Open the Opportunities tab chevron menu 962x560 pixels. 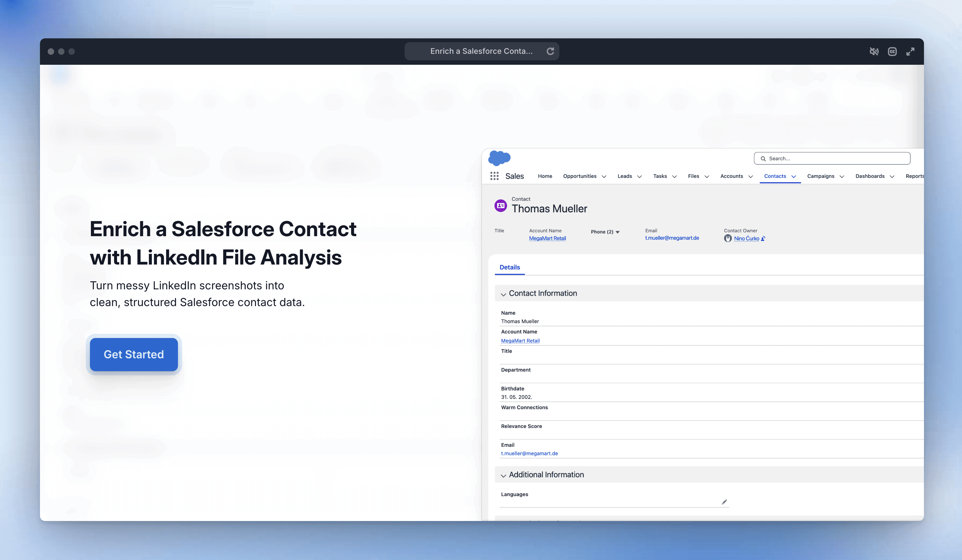pos(604,176)
